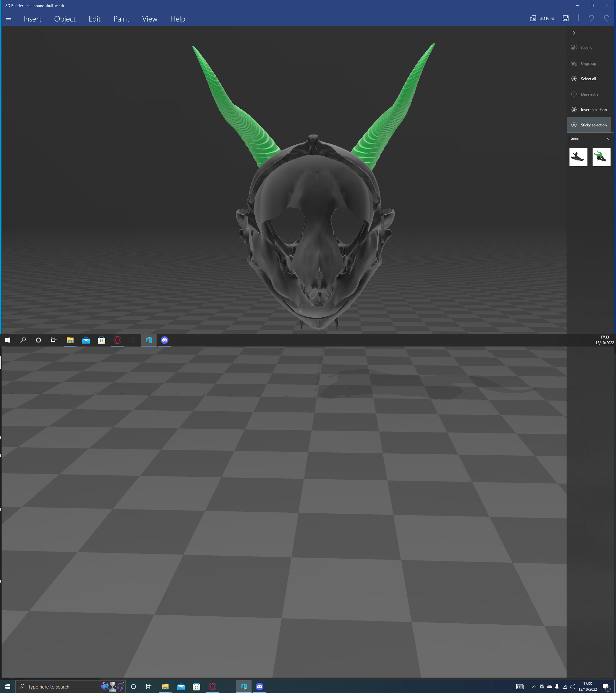Click the Redo arrow icon
Viewport: 616px width, 693px height.
pos(606,18)
